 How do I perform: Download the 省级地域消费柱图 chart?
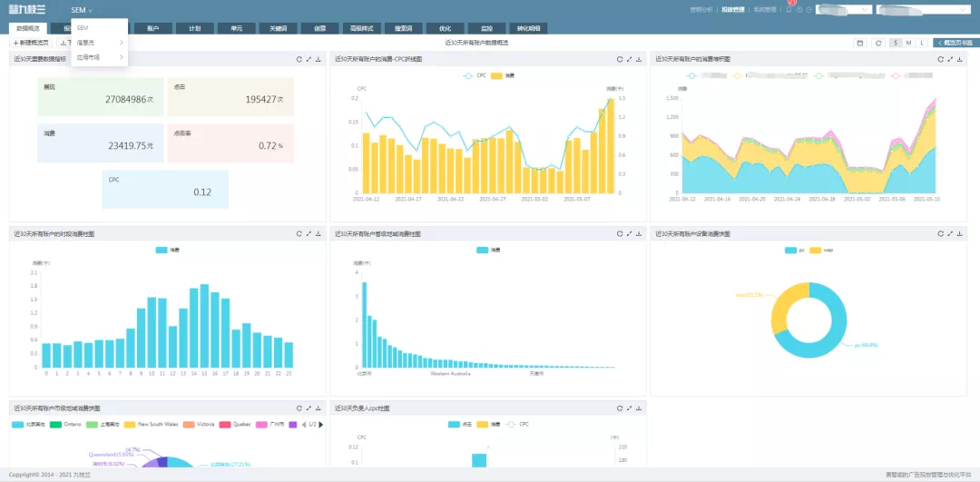(639, 233)
